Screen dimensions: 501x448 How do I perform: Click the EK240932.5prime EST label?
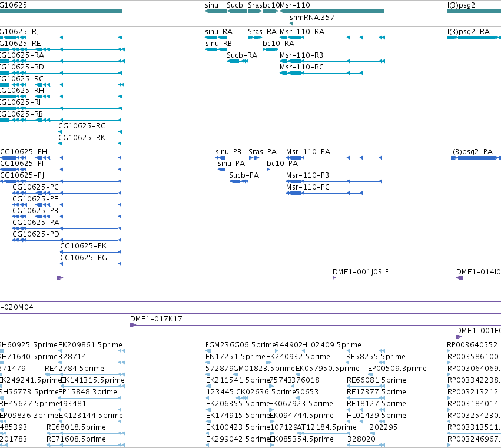[298, 357]
